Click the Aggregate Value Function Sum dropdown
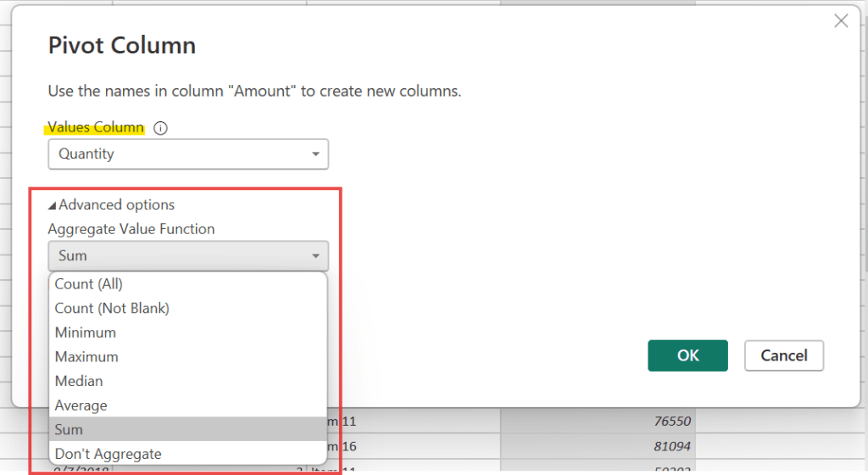Screen dimensions: 868x475 pos(188,255)
